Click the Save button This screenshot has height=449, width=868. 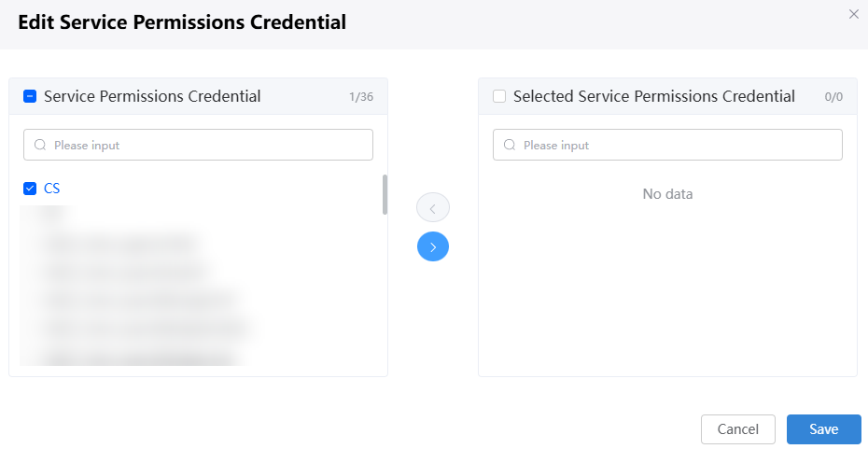[x=824, y=429]
